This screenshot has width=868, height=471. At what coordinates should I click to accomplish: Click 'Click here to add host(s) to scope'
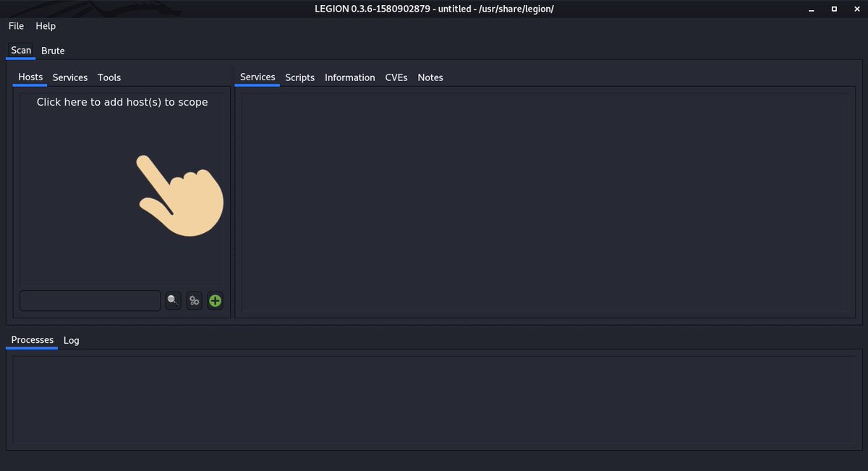pos(122,103)
